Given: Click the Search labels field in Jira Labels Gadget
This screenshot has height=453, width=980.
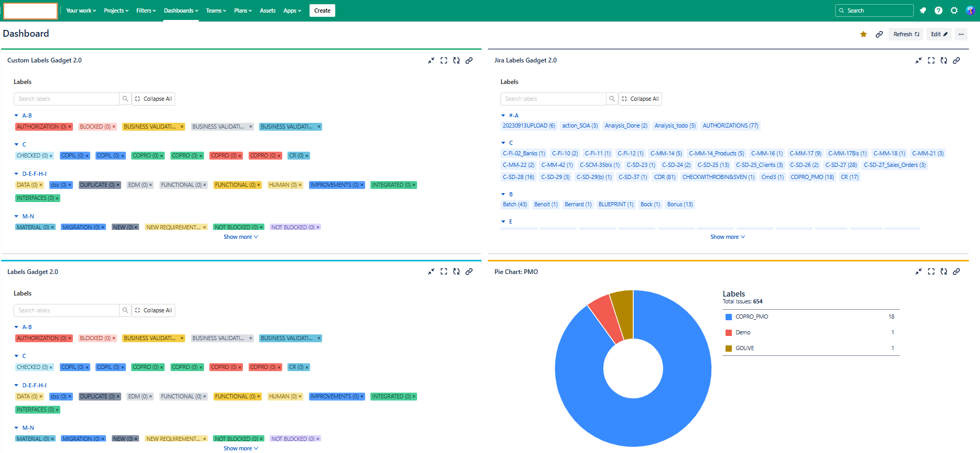Looking at the screenshot, I should coord(553,99).
